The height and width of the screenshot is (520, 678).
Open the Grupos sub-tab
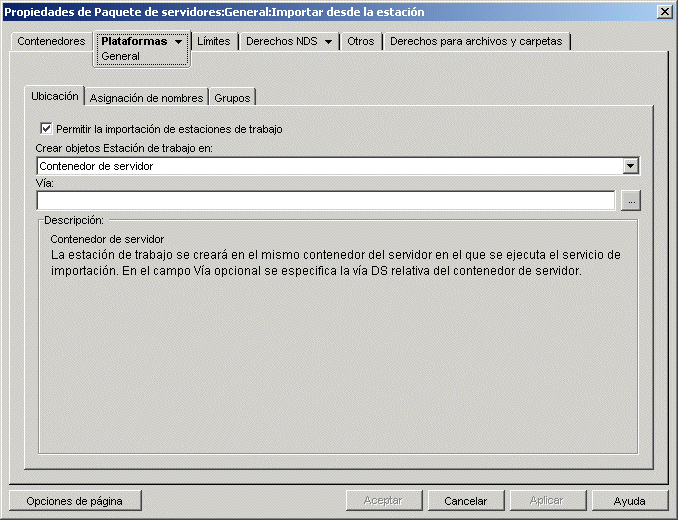pyautogui.click(x=232, y=98)
